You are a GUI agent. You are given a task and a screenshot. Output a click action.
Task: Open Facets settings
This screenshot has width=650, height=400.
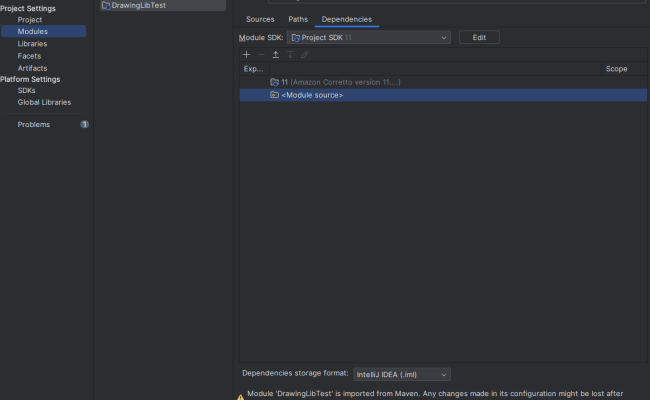(x=29, y=56)
